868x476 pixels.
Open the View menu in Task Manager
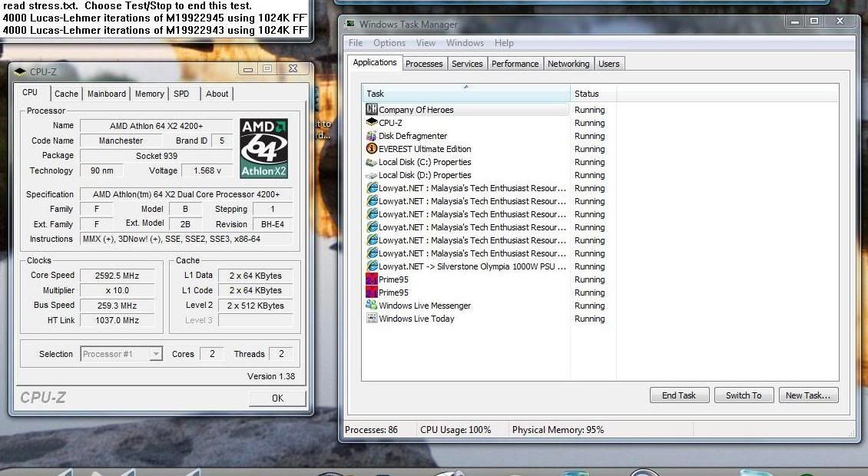pos(426,43)
